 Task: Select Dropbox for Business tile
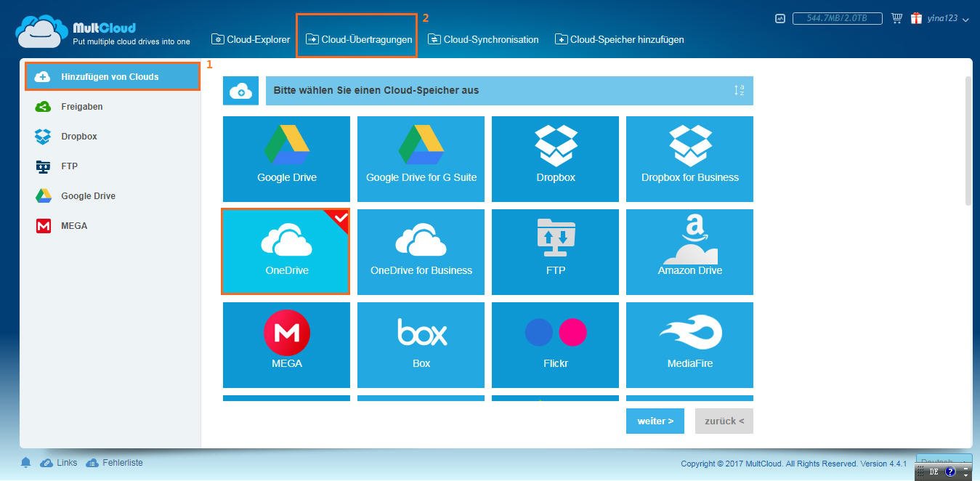[689, 159]
